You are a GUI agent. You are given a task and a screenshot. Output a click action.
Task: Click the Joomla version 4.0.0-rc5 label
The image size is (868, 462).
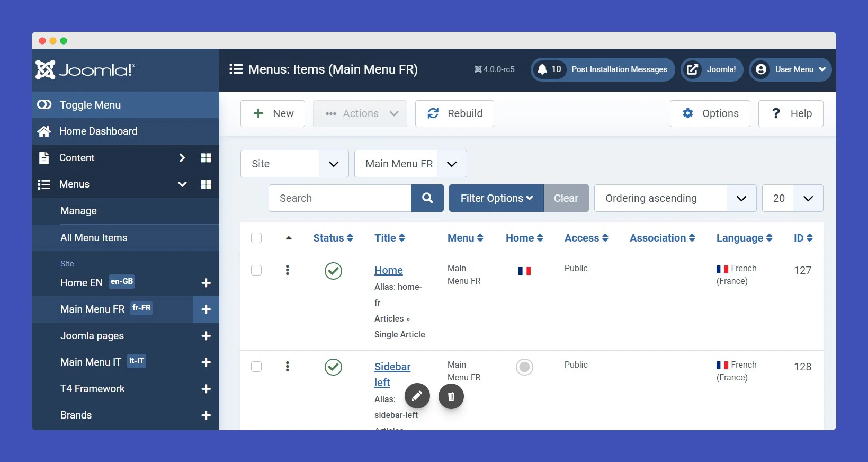(x=495, y=69)
